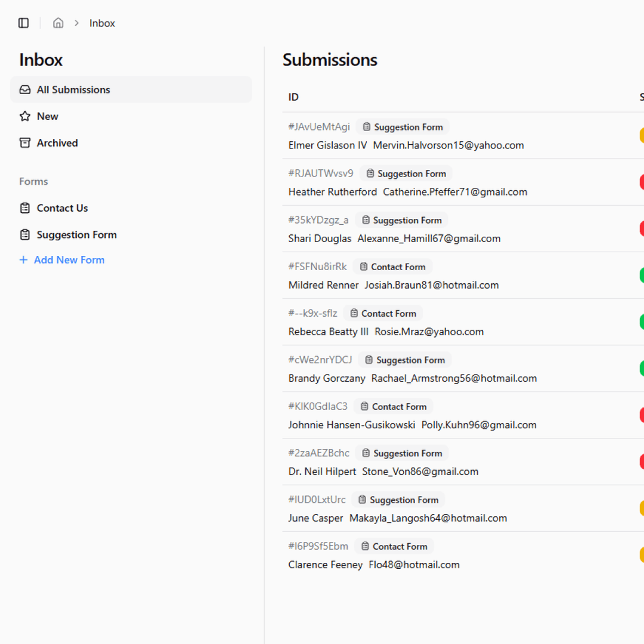The height and width of the screenshot is (644, 644).
Task: Click the red status badge for Shari Douglas
Action: click(640, 228)
